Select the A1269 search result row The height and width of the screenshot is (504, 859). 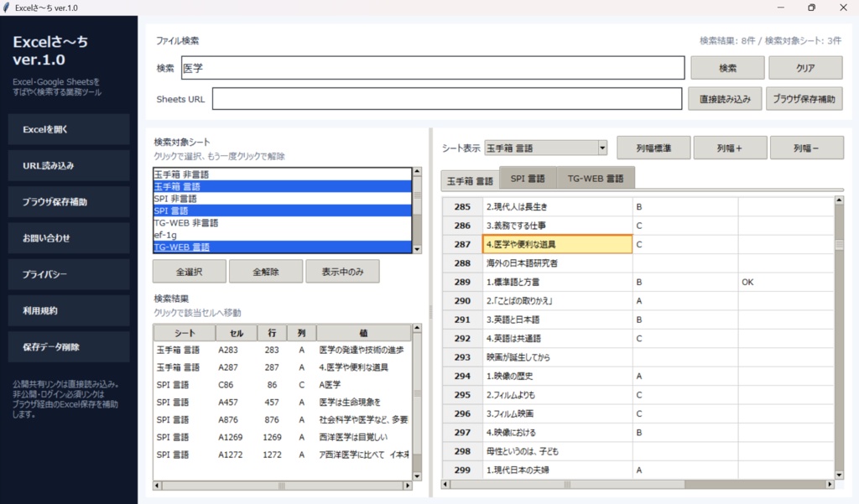pyautogui.click(x=282, y=437)
